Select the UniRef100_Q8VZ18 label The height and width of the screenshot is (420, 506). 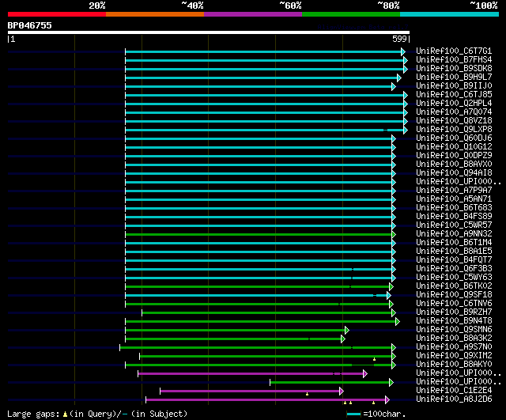point(454,121)
